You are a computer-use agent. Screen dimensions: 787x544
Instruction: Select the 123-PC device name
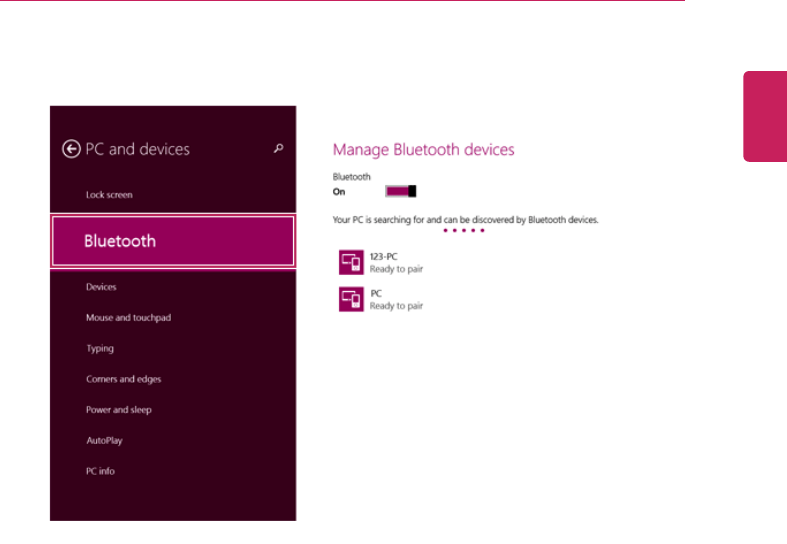(384, 257)
